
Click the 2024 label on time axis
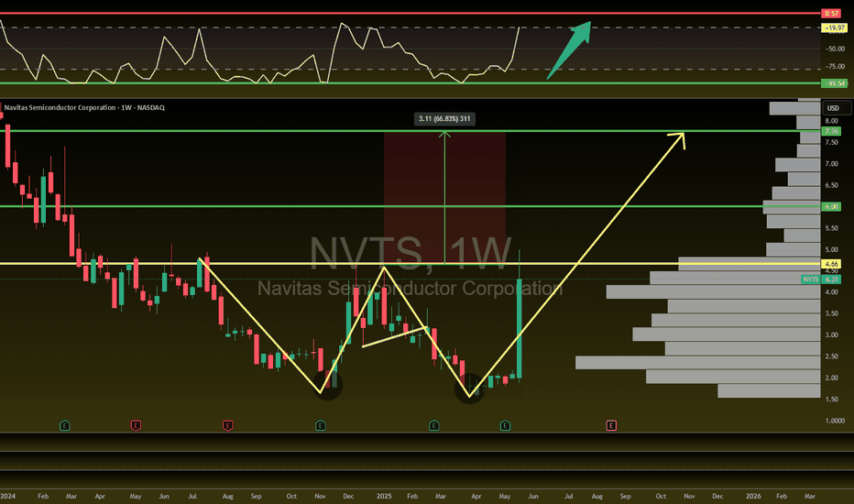[x=7, y=496]
